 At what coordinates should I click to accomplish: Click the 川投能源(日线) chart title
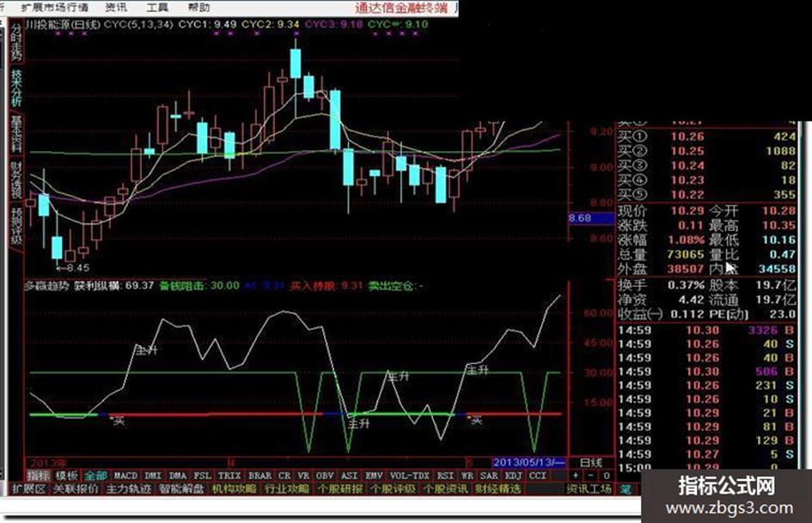62,24
